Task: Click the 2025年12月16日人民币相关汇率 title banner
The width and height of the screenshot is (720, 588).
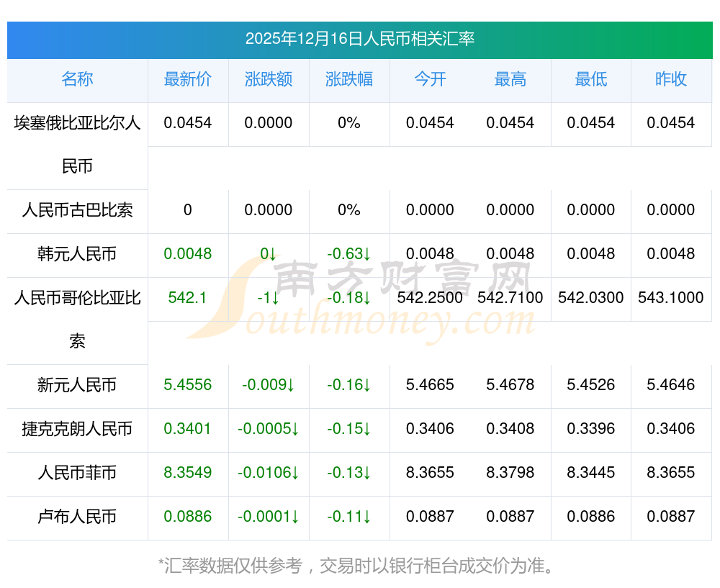Action: (359, 39)
